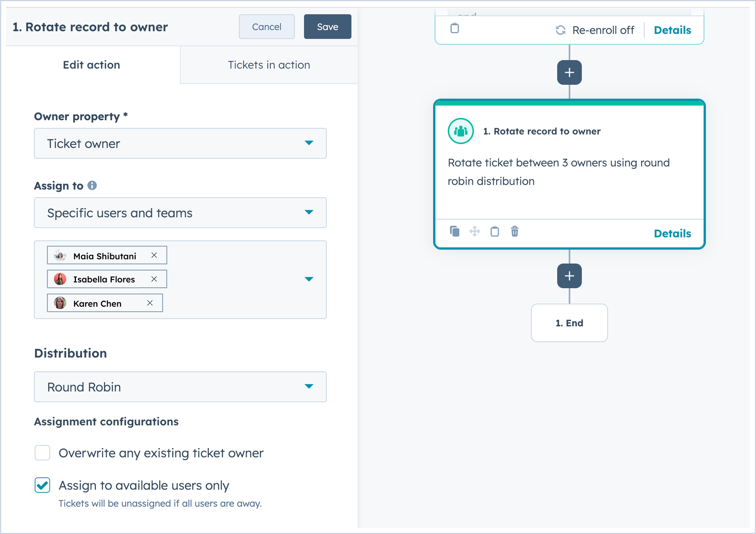Uncheck Assign to available users only
The image size is (756, 534).
42,485
